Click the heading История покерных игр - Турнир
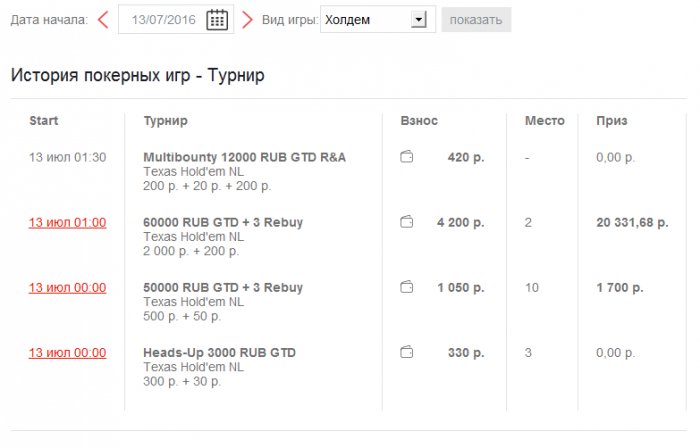This screenshot has height=448, width=700. (x=138, y=75)
